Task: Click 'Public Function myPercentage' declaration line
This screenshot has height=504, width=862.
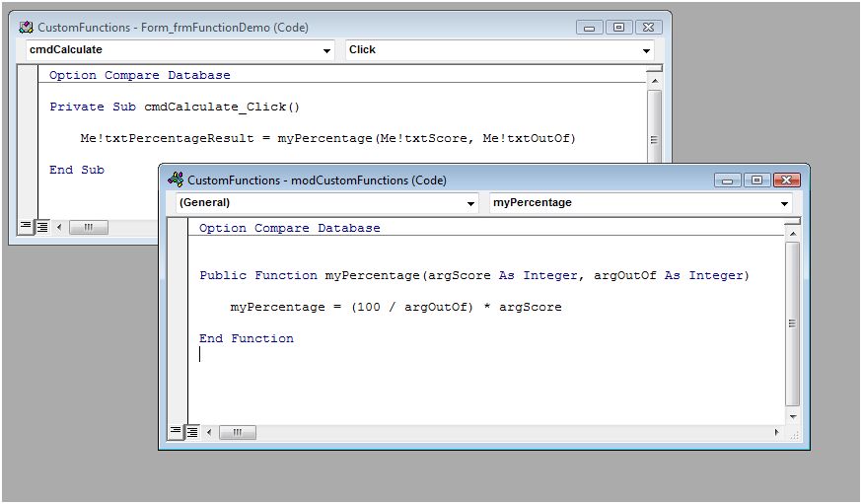Action: tap(473, 275)
